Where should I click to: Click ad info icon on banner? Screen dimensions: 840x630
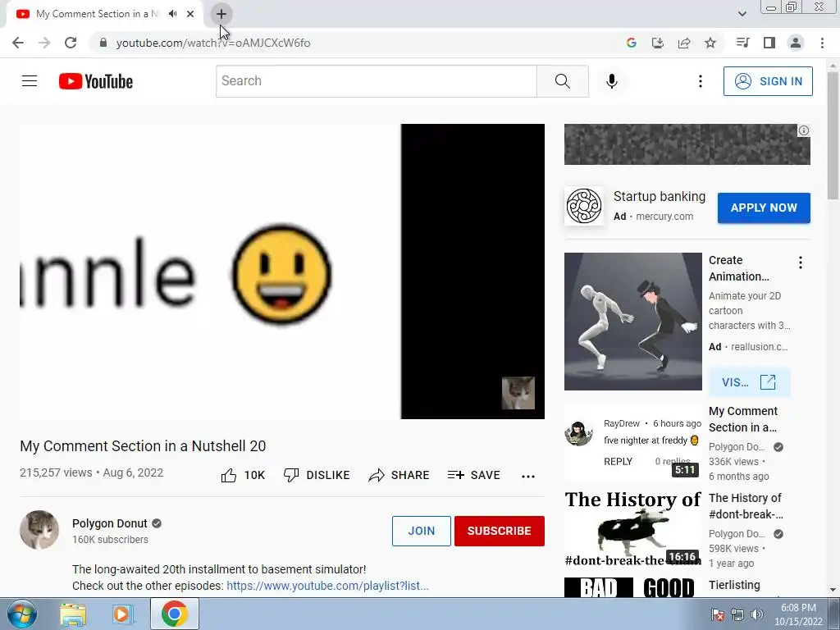pos(804,130)
